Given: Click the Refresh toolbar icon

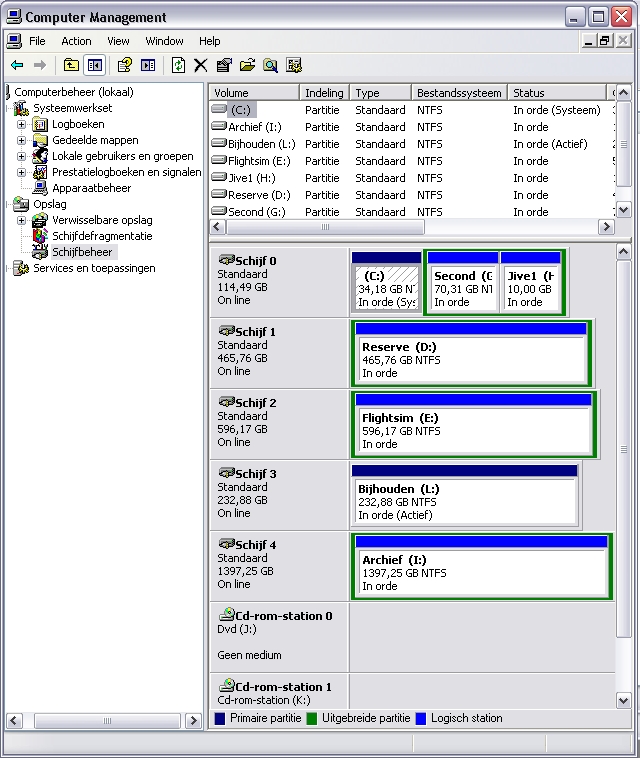Looking at the screenshot, I should (178, 65).
